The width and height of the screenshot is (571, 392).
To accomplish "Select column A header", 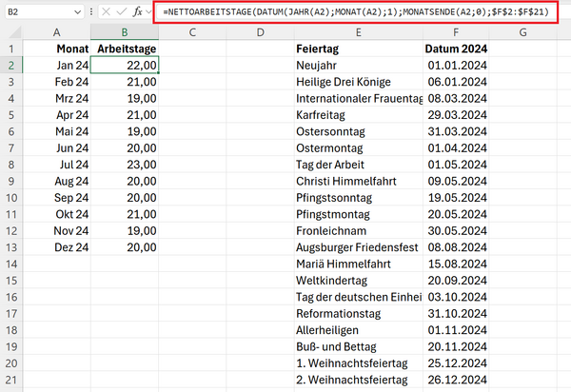I will [57, 33].
